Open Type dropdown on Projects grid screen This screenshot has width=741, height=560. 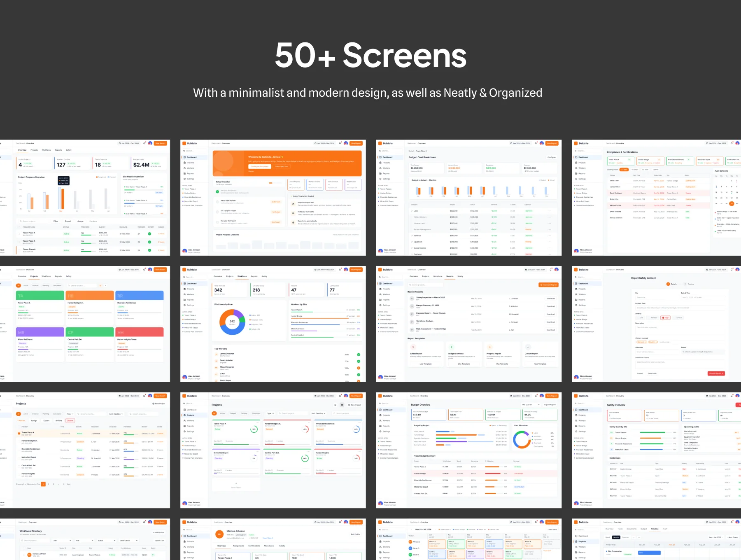point(270,413)
